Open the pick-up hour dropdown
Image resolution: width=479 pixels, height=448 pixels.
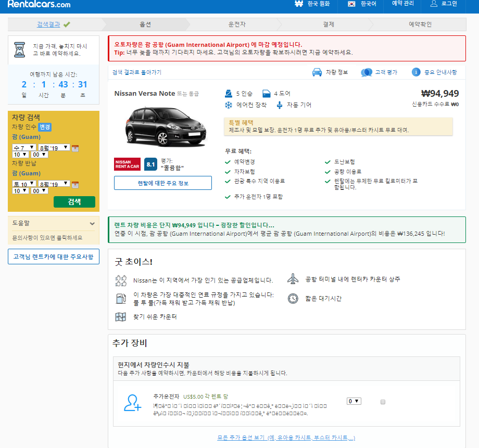coord(20,155)
